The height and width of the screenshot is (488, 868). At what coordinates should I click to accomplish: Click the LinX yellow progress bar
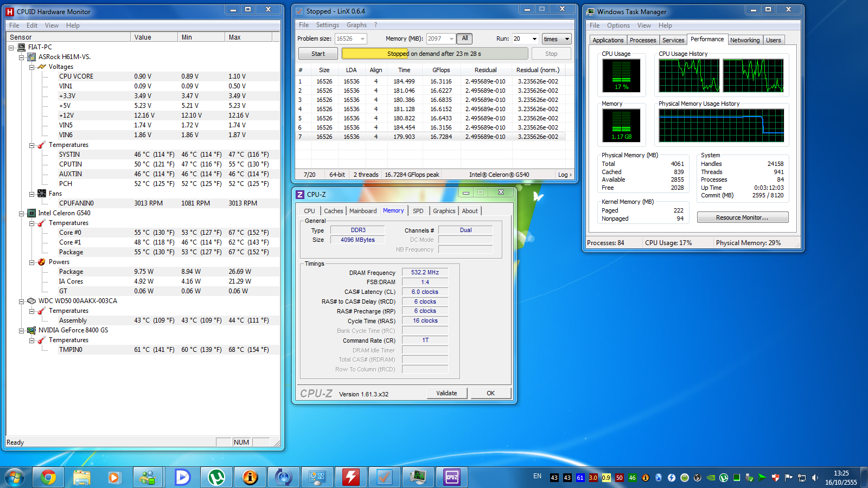[434, 54]
